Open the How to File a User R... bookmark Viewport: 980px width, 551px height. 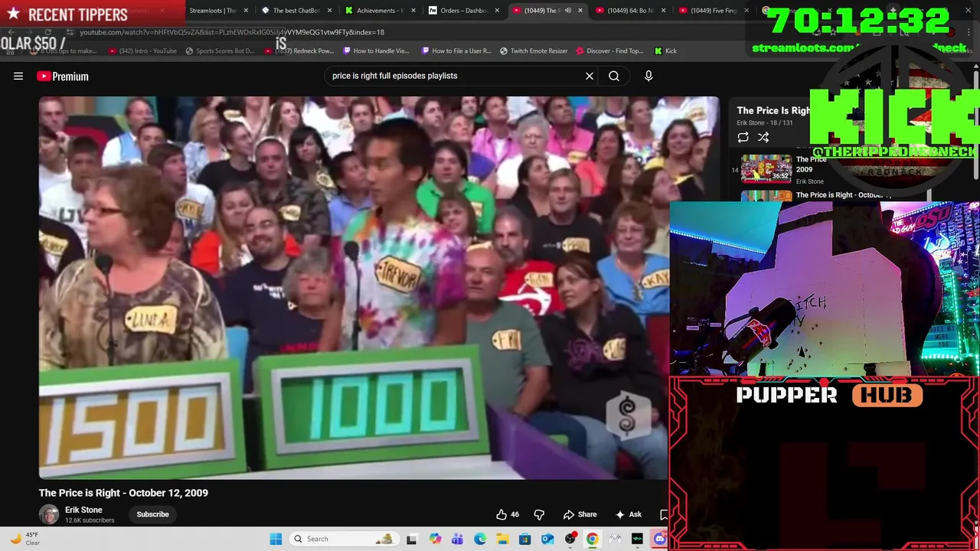[x=455, y=51]
